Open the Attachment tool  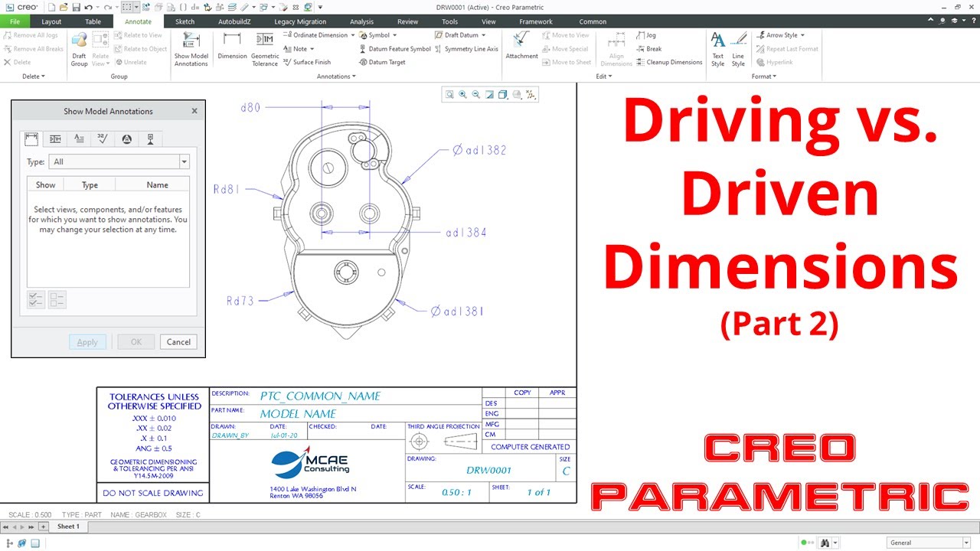pyautogui.click(x=521, y=46)
